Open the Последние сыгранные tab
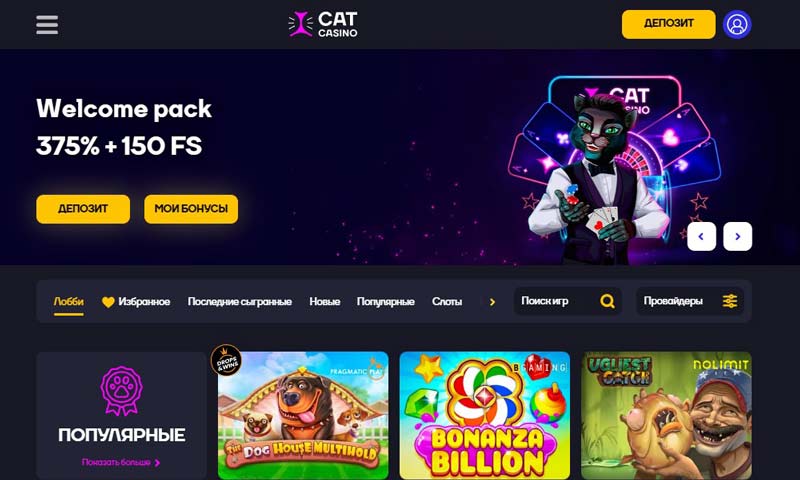 pyautogui.click(x=240, y=301)
